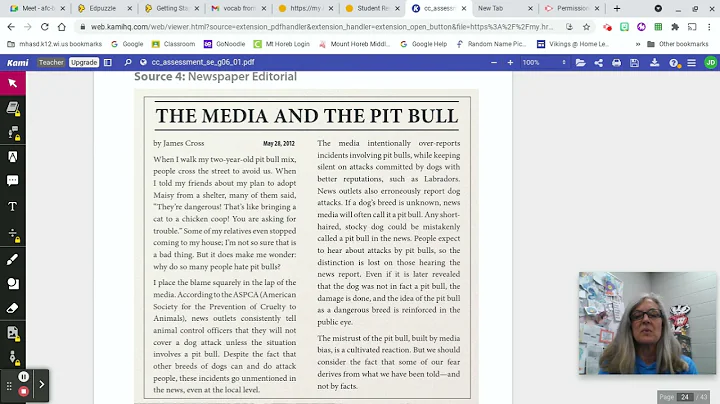Switch to the Permission tab

tap(572, 8)
